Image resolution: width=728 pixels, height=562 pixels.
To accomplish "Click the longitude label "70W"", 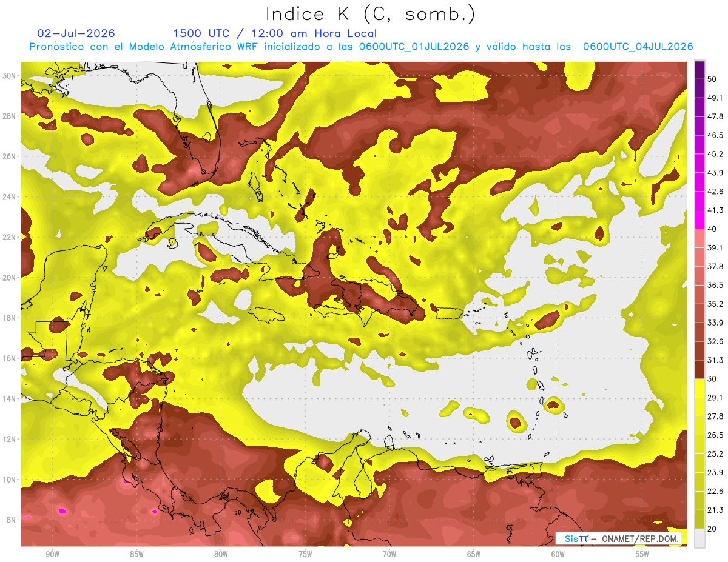I will (389, 555).
